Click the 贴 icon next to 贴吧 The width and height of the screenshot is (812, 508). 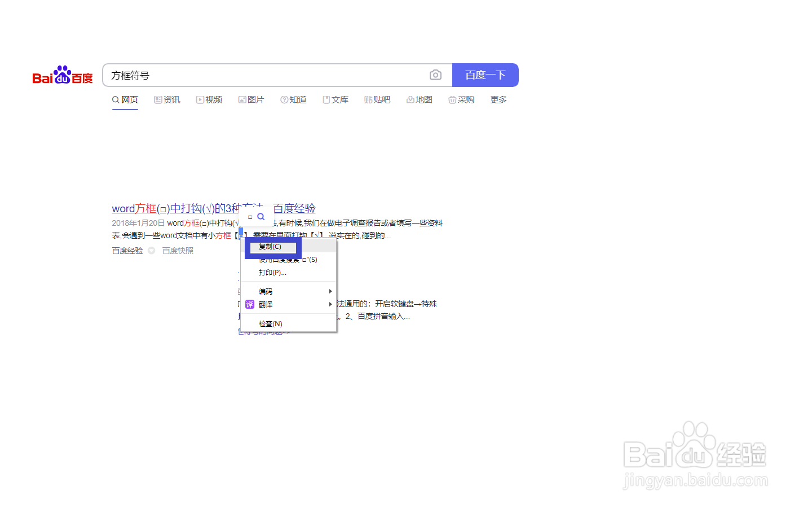click(367, 99)
